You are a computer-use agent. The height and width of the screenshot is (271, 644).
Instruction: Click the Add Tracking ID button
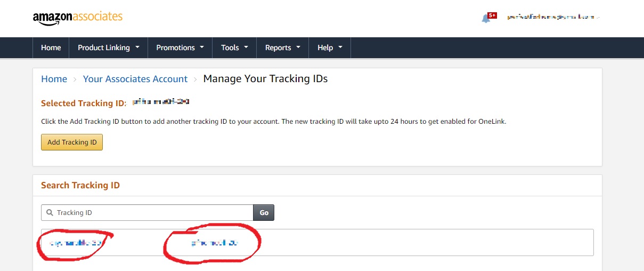72,142
